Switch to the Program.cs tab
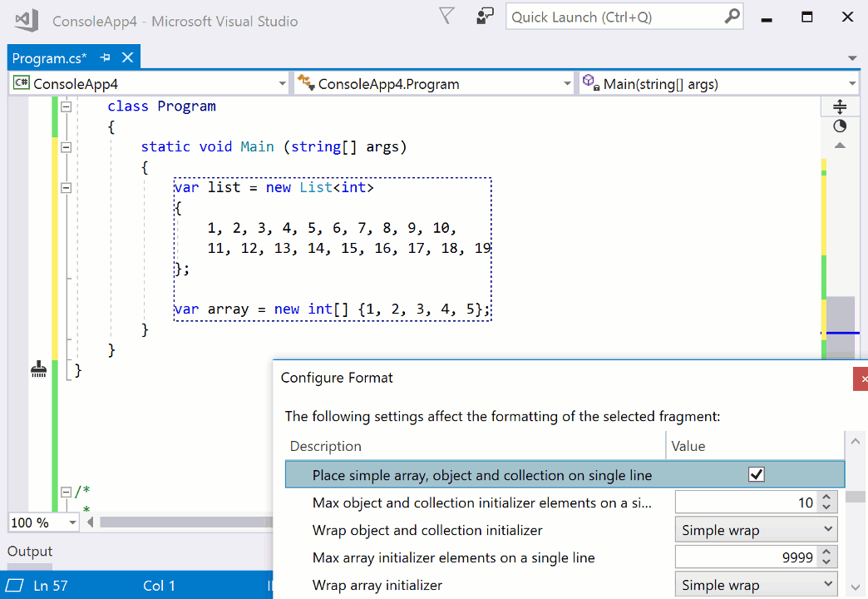 pyautogui.click(x=49, y=58)
